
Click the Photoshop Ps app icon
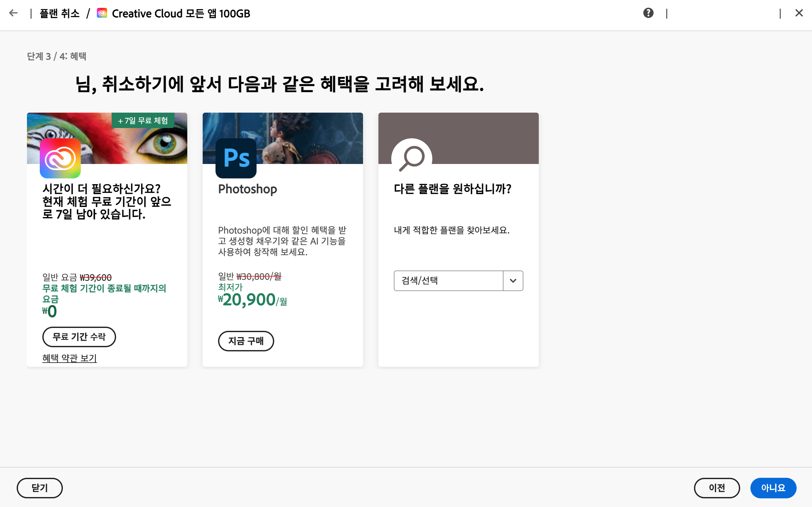click(x=236, y=158)
